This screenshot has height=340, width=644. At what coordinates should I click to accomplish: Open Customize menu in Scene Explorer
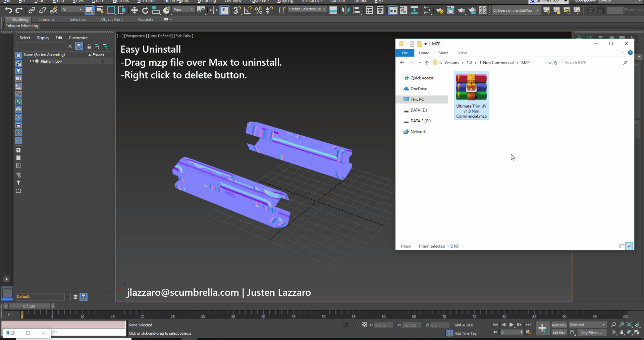[x=78, y=38]
